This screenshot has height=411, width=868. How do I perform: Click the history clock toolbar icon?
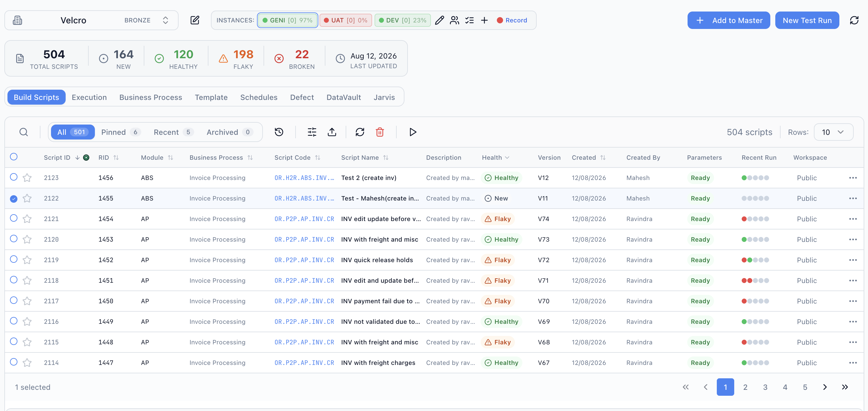click(279, 132)
